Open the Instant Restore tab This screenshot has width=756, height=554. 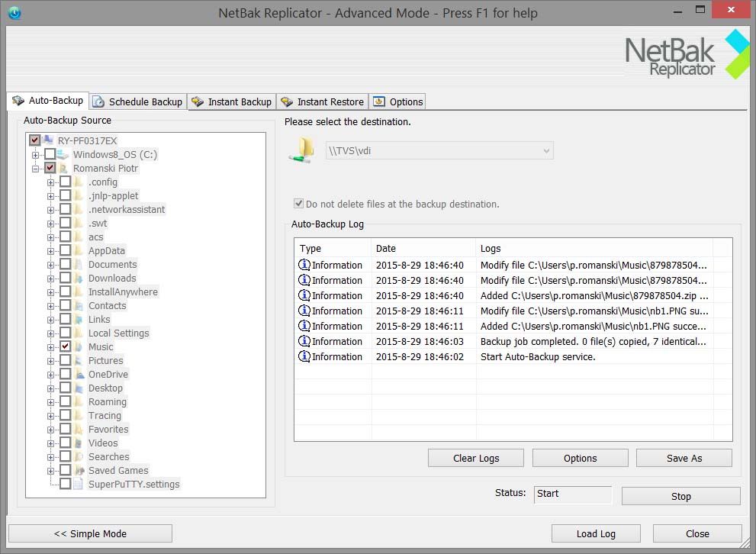click(322, 101)
